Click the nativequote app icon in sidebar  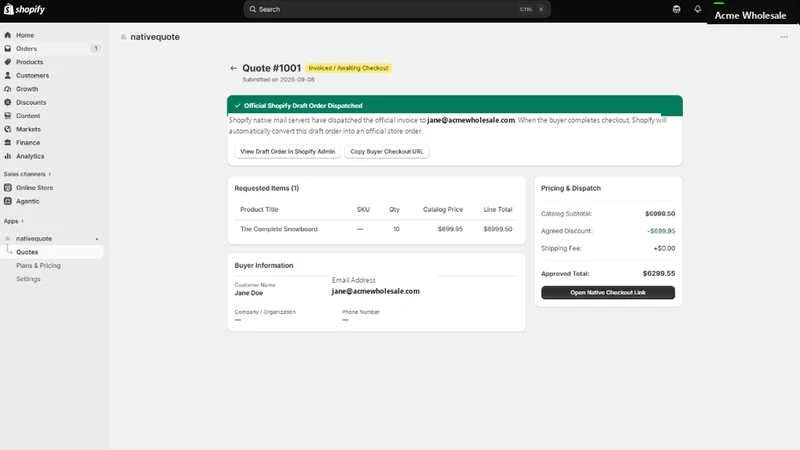click(8, 239)
